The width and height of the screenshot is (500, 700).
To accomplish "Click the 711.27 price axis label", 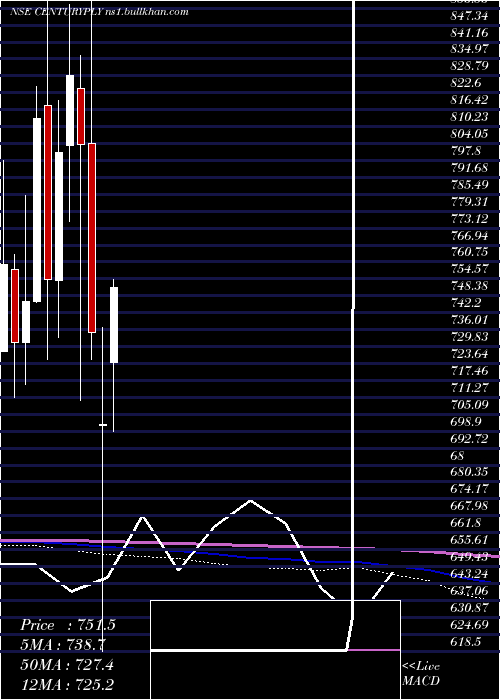I will (469, 387).
